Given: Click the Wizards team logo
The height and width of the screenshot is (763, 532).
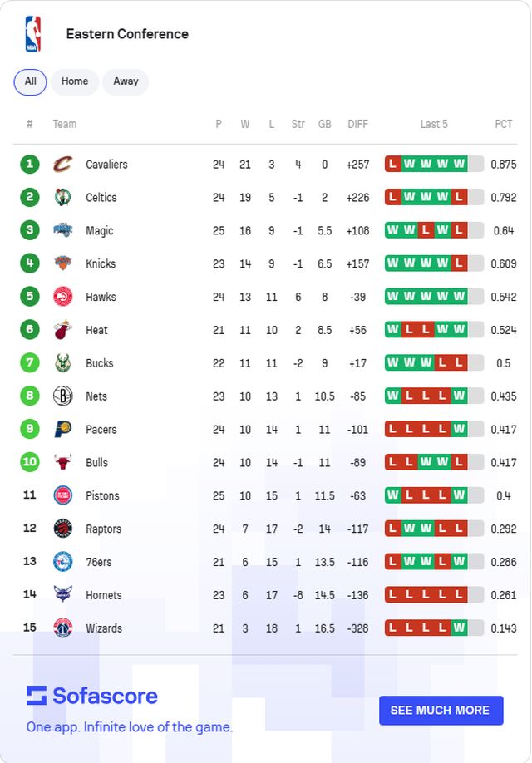Looking at the screenshot, I should click(x=63, y=628).
